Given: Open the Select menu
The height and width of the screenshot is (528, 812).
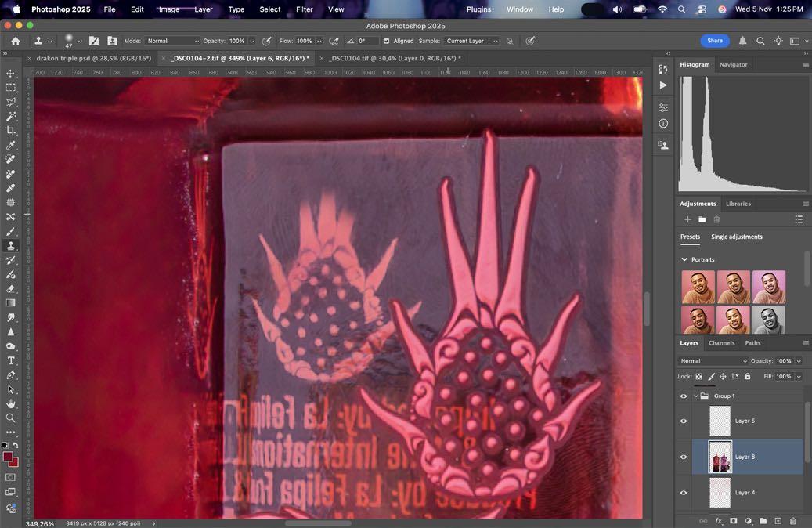Looking at the screenshot, I should 270,9.
